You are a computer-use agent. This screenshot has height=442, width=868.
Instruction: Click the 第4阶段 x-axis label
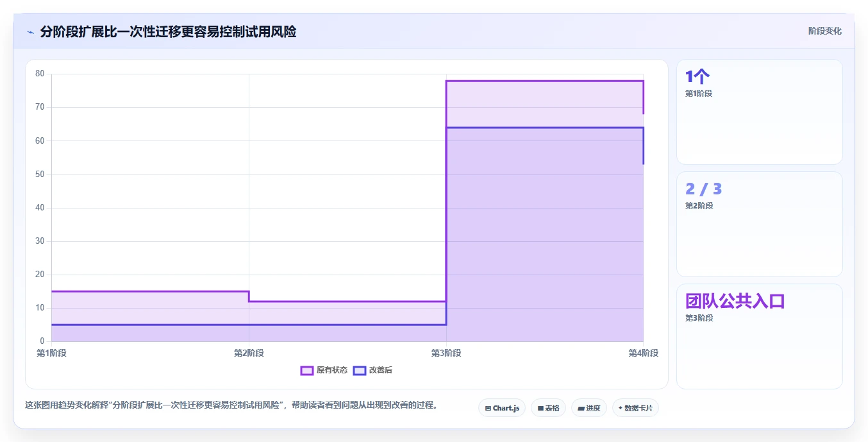tap(643, 353)
